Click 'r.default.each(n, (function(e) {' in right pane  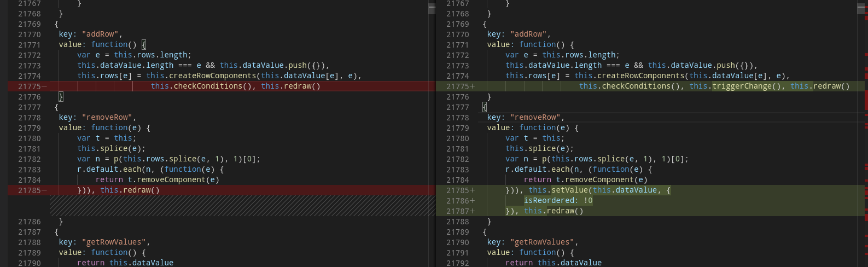pyautogui.click(x=579, y=169)
